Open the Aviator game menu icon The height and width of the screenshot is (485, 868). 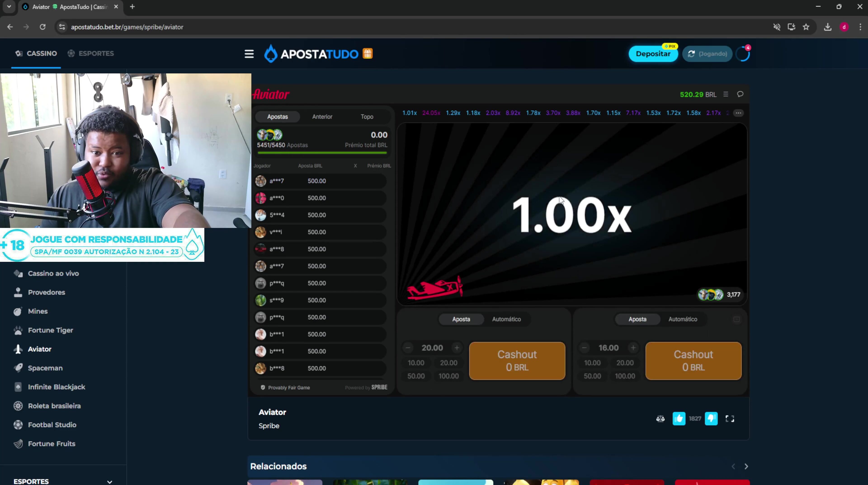tap(726, 94)
